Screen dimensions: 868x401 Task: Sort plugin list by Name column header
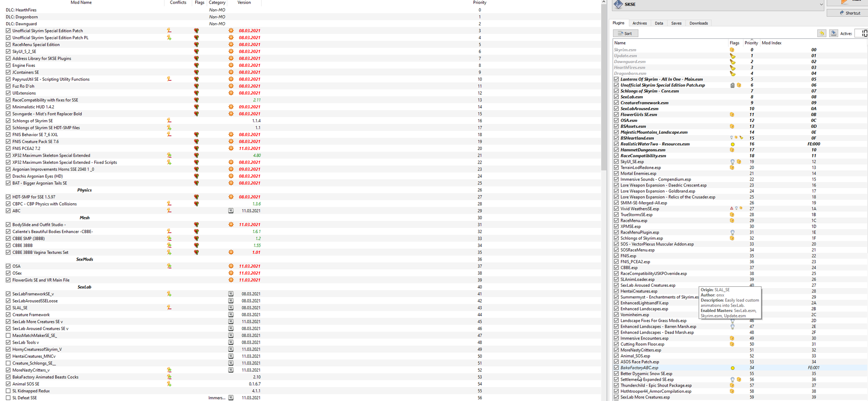[620, 43]
